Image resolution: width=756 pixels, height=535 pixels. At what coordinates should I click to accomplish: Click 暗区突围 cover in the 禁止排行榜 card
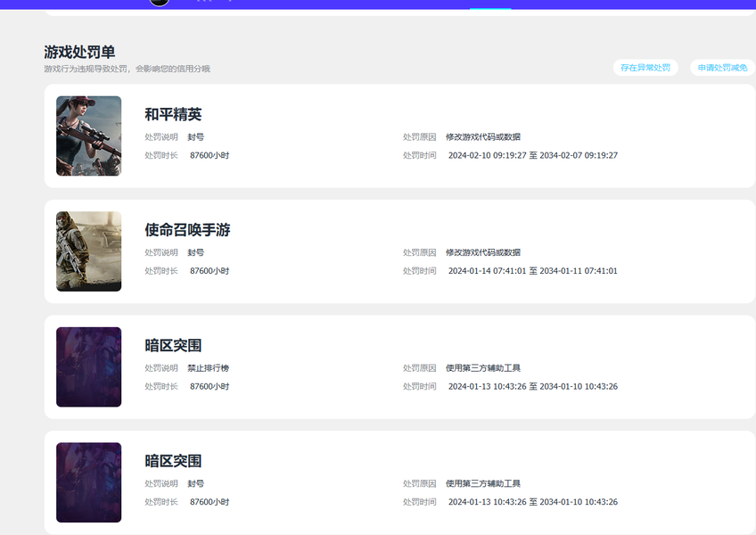(89, 367)
